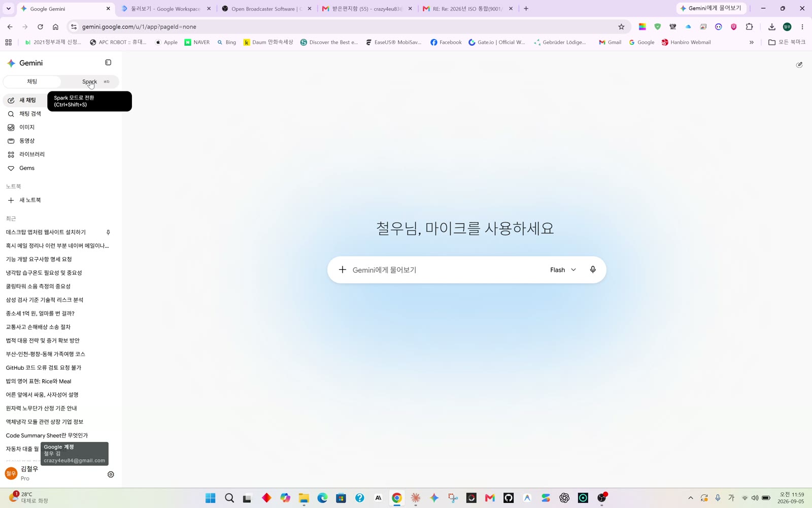The height and width of the screenshot is (508, 812).
Task: Show hidden system tray icons
Action: point(690,498)
